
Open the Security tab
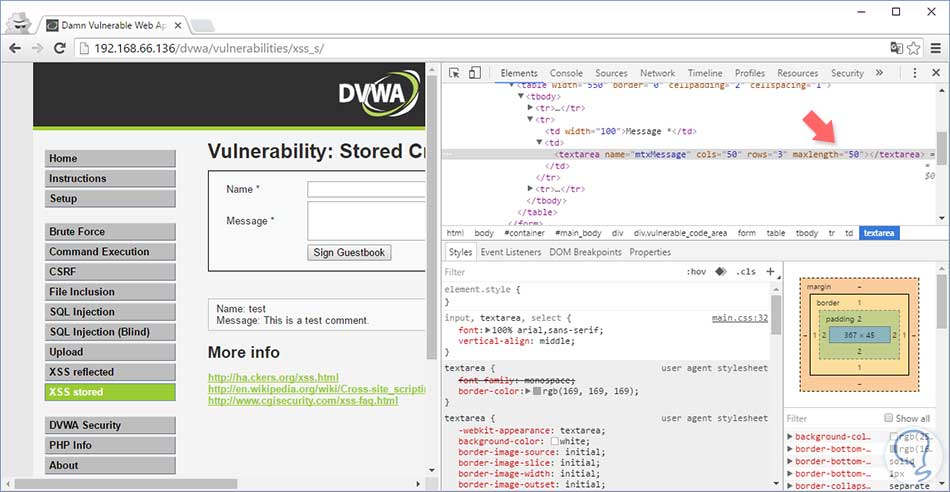tap(847, 73)
